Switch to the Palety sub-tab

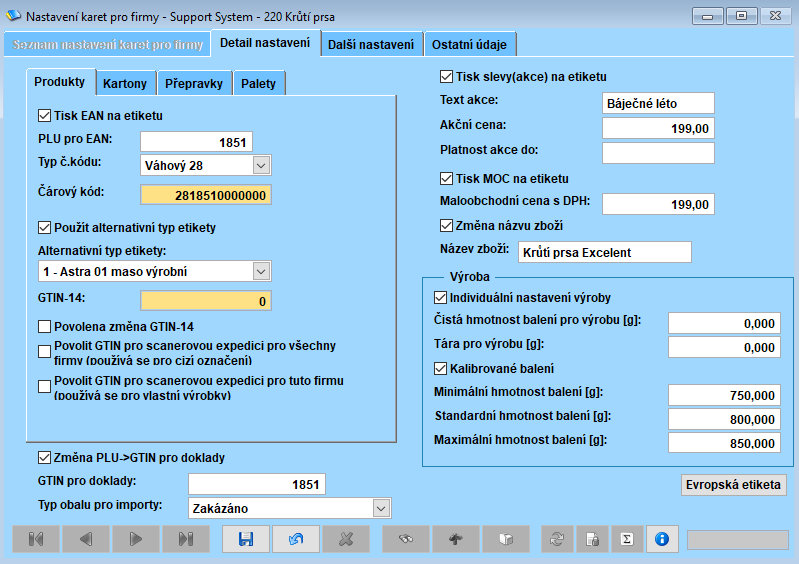coord(258,84)
